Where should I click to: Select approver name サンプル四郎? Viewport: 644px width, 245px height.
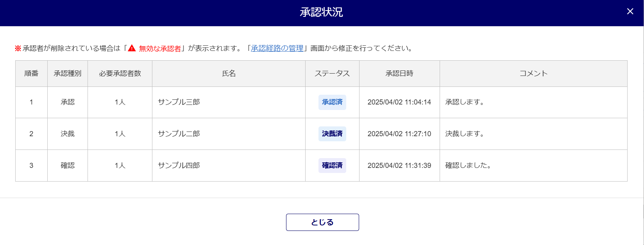(x=179, y=166)
